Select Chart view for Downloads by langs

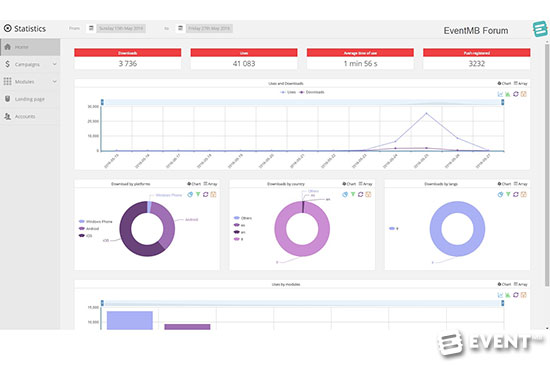pos(504,184)
